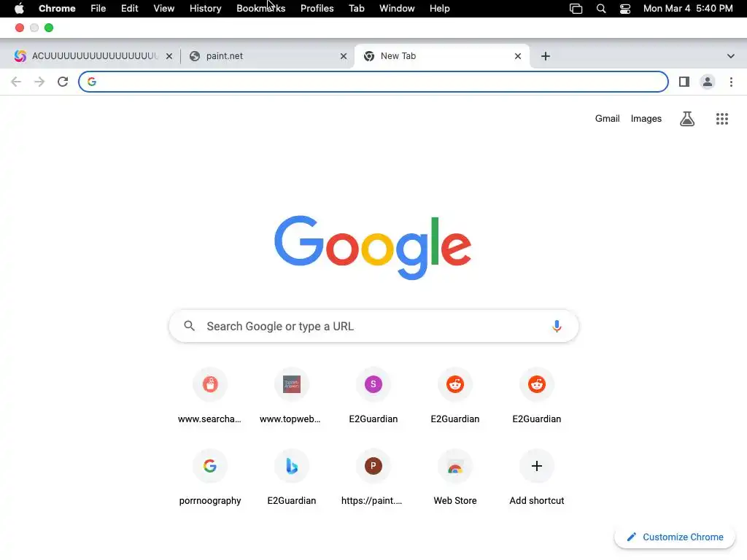The image size is (747, 560).
Task: Click Customize Chrome button
Action: coord(675,537)
